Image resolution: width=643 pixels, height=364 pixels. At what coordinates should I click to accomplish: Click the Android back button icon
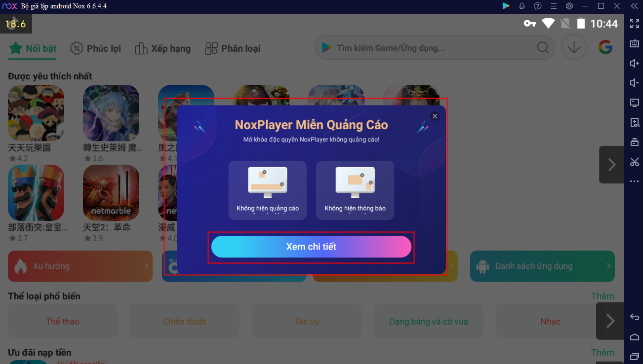point(635,317)
